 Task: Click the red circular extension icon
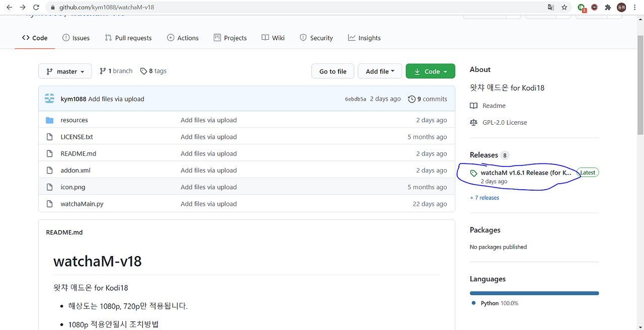click(x=594, y=8)
